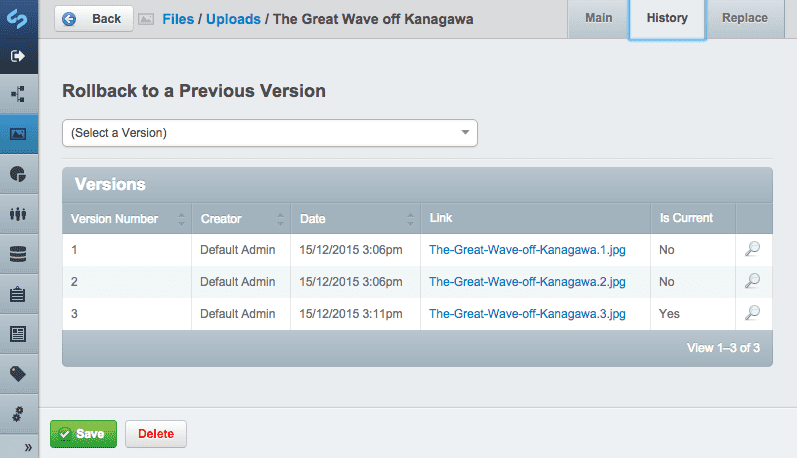Screen dimensions: 797x458
Task: Click the red Delete button
Action: pyautogui.click(x=156, y=434)
